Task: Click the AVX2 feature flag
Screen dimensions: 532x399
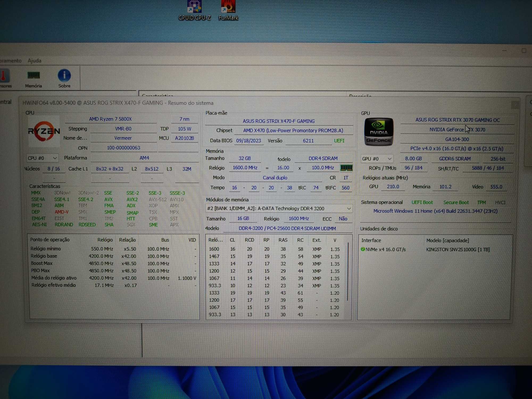Action: pyautogui.click(x=132, y=199)
